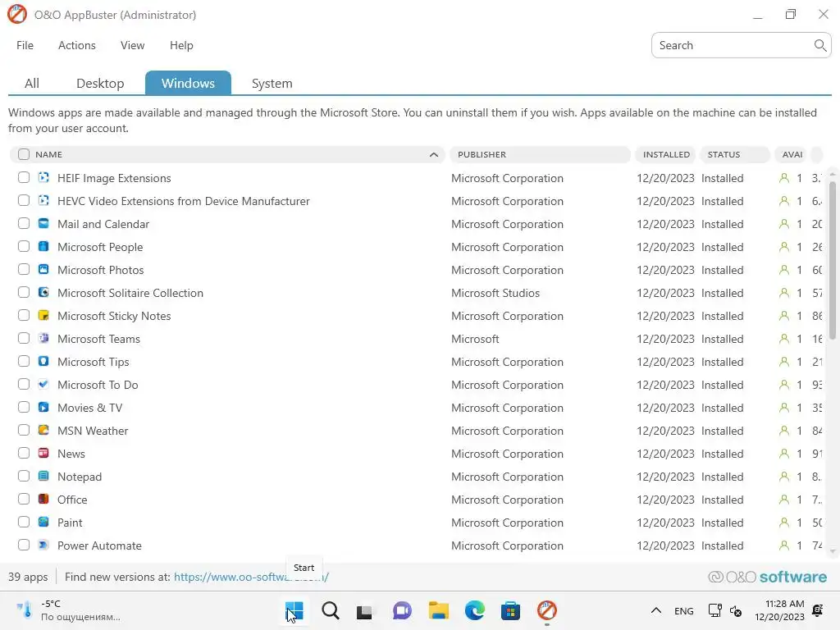
Task: Click the Movies & TV app icon
Action: coord(44,407)
